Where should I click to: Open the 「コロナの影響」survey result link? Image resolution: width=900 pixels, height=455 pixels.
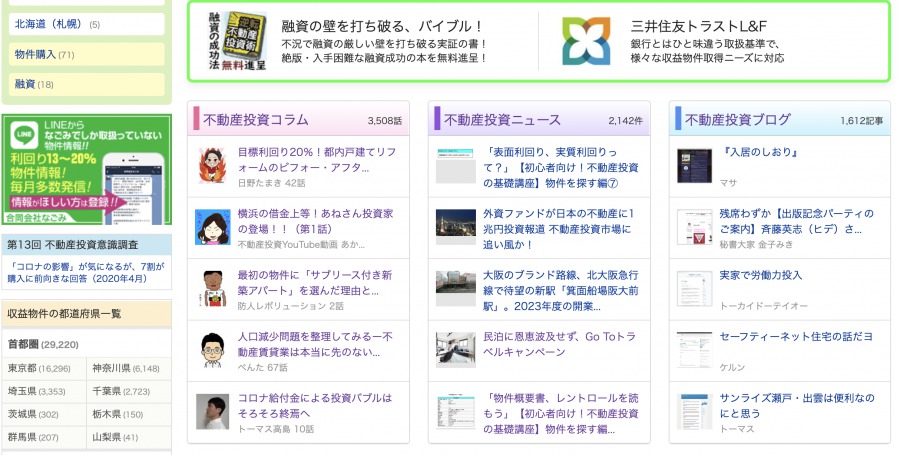click(86, 273)
